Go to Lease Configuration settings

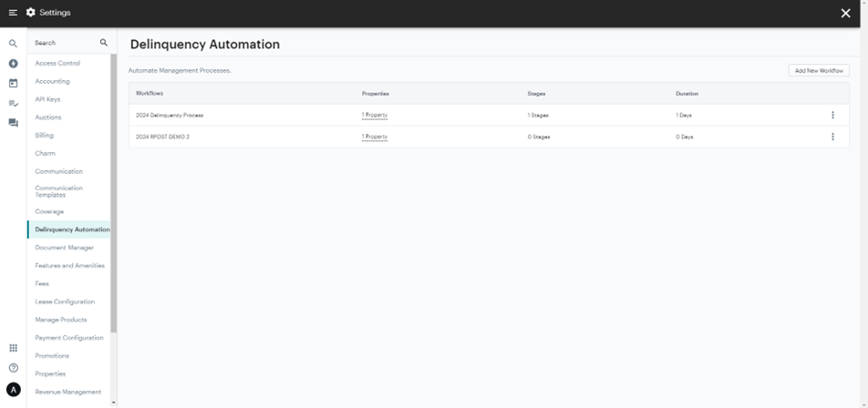coord(65,301)
